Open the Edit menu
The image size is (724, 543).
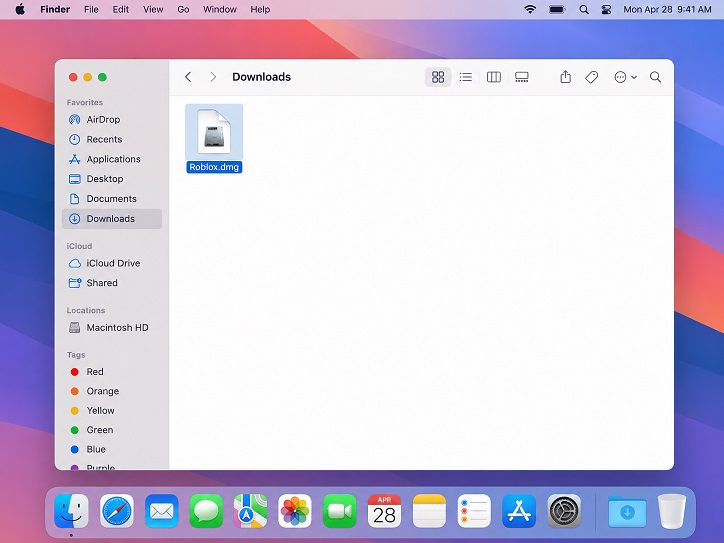pos(121,9)
